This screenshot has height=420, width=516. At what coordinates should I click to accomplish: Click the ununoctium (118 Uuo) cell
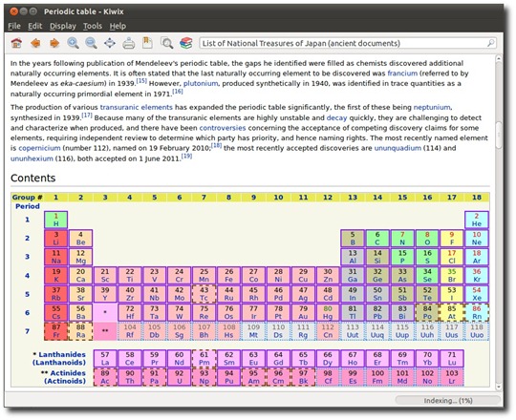477,331
